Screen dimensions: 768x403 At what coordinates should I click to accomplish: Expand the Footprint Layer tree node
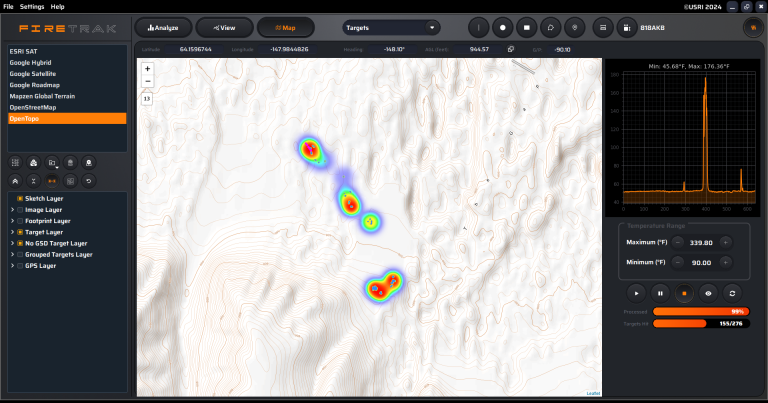[12, 221]
